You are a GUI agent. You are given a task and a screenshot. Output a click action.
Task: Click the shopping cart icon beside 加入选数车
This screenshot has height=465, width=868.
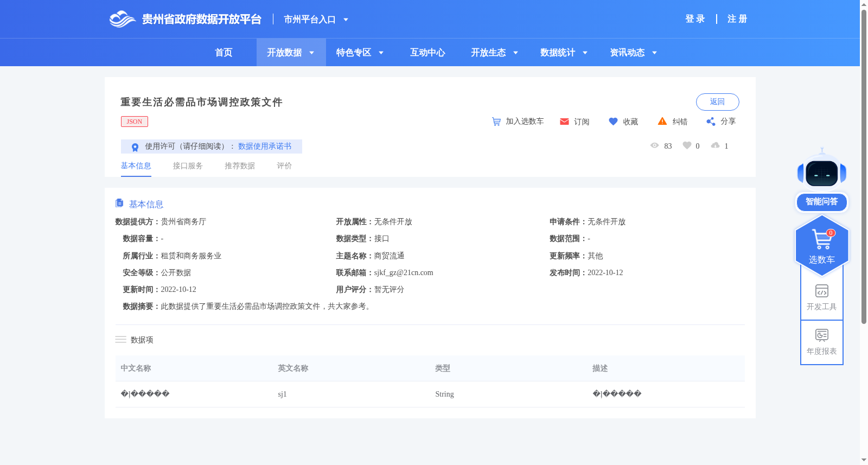pos(496,122)
